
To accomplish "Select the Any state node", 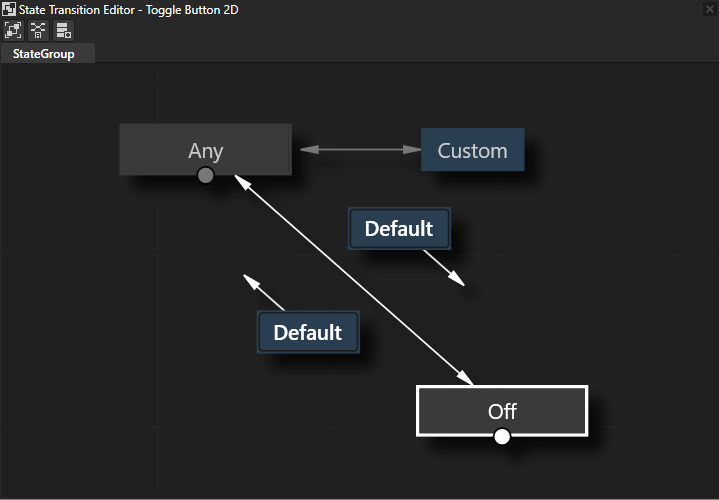I will [x=205, y=149].
